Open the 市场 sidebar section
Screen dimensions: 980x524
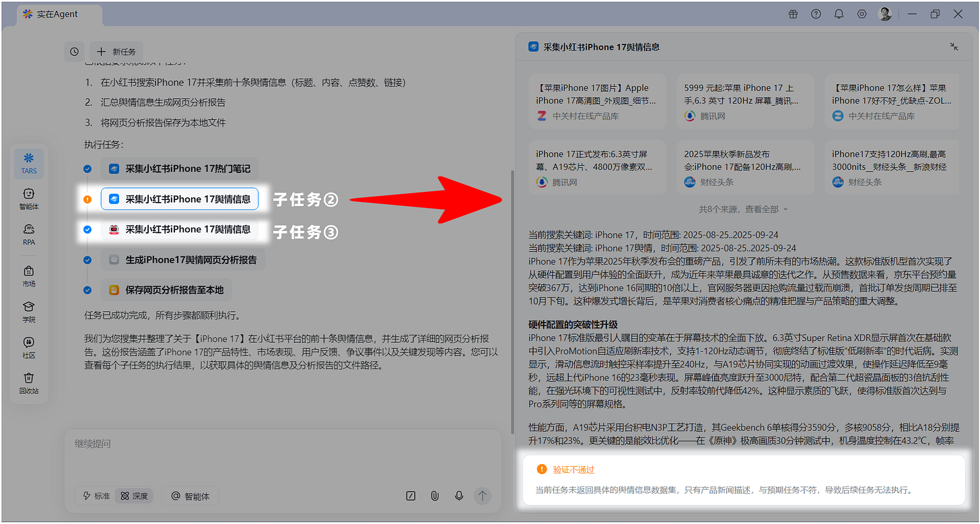(29, 276)
